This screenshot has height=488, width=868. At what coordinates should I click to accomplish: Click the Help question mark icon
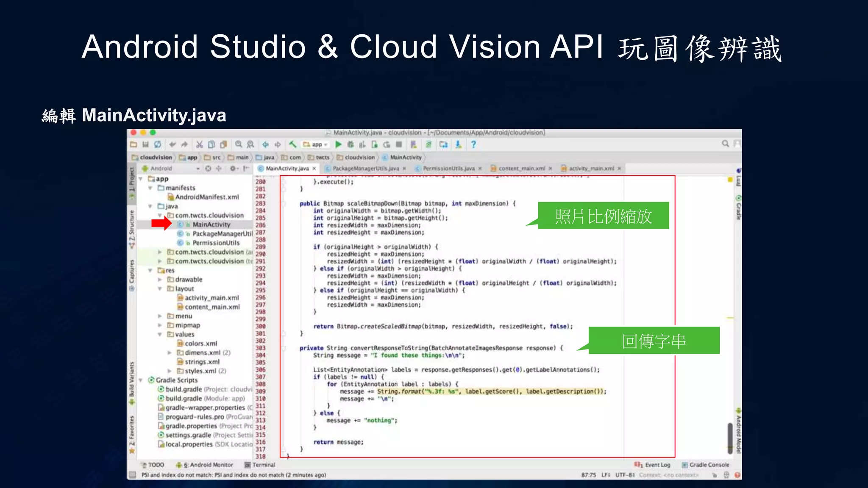tap(473, 144)
